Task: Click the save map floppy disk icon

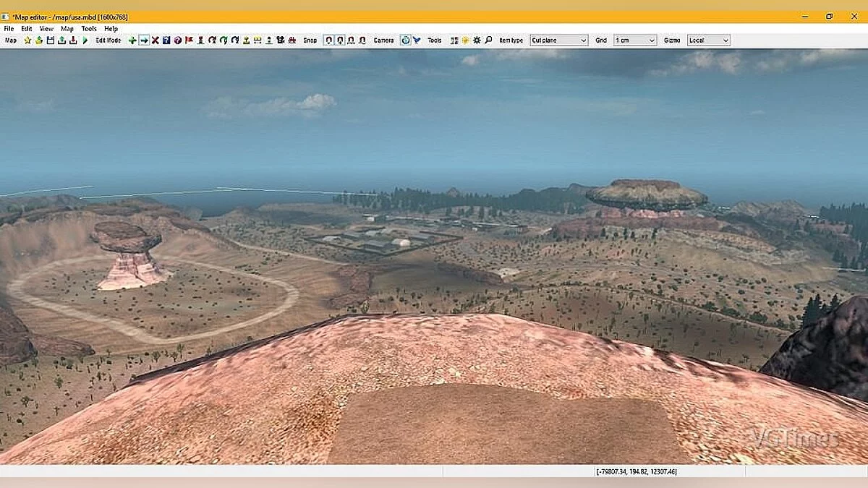Action: (50, 40)
